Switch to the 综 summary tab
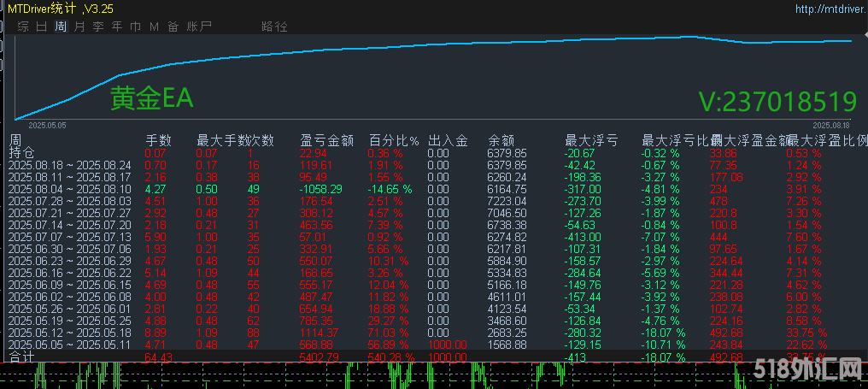Screen dimensions: 868x389 23,26
